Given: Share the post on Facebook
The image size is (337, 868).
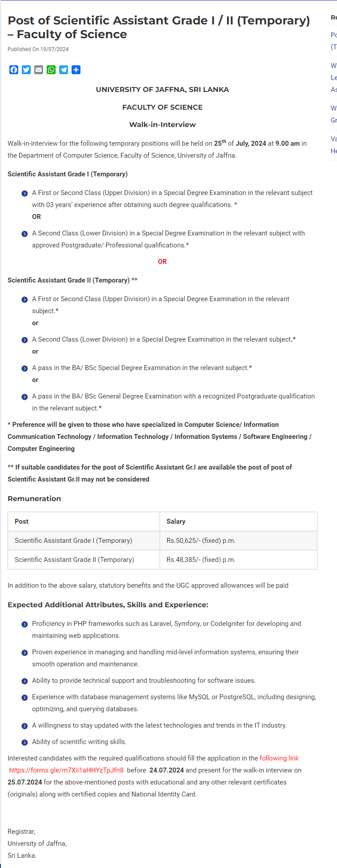Looking at the screenshot, I should tap(14, 70).
